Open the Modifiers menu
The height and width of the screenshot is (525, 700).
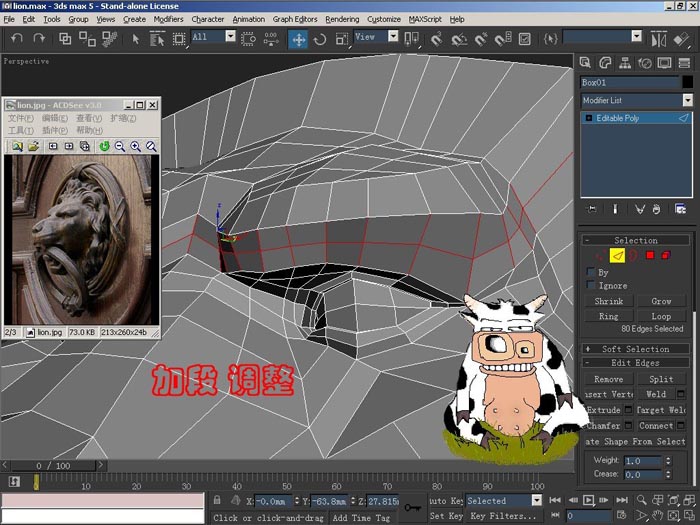click(x=168, y=19)
